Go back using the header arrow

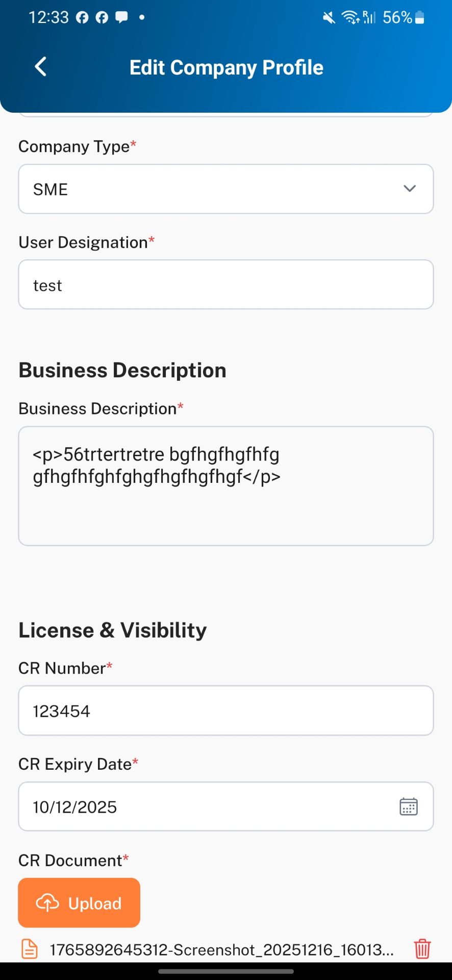click(x=40, y=67)
